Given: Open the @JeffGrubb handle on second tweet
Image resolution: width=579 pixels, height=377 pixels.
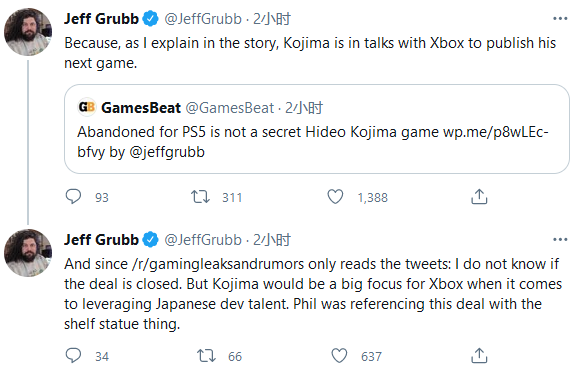Looking at the screenshot, I should 203,240.
